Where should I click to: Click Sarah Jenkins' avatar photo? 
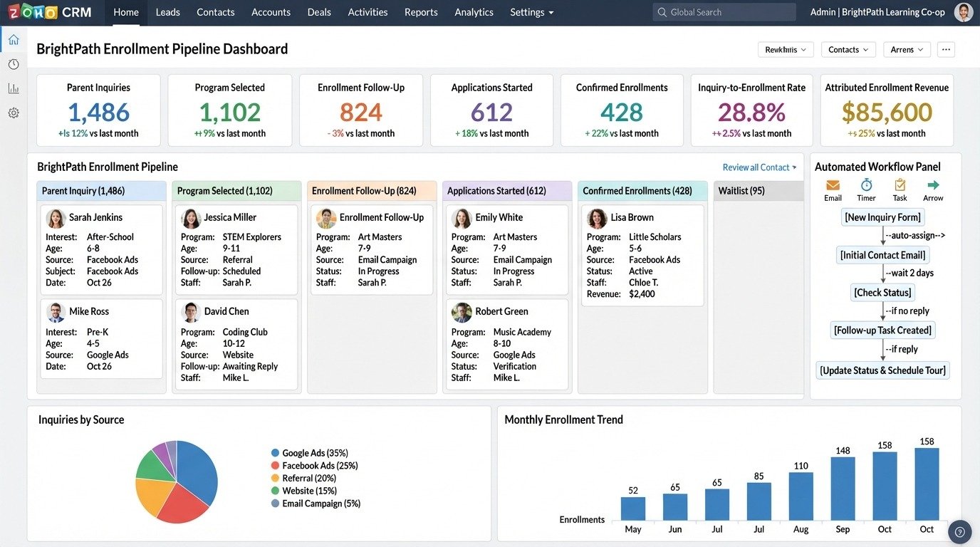56,218
